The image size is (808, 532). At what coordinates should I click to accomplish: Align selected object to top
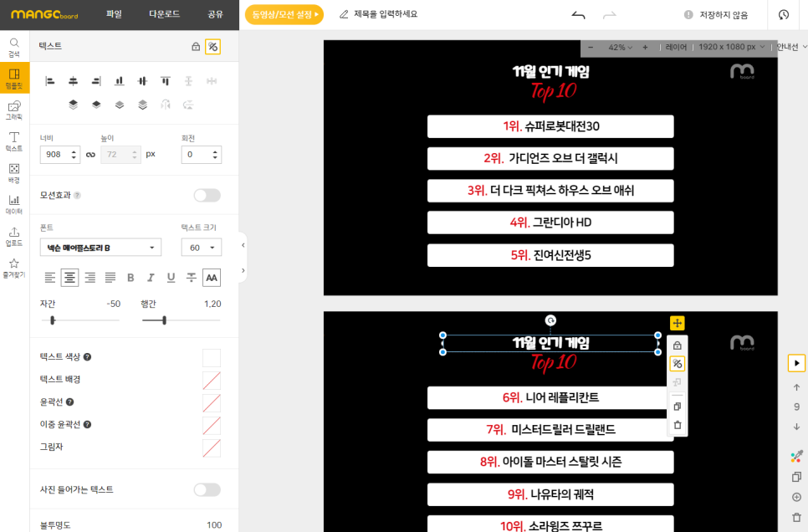[166, 81]
